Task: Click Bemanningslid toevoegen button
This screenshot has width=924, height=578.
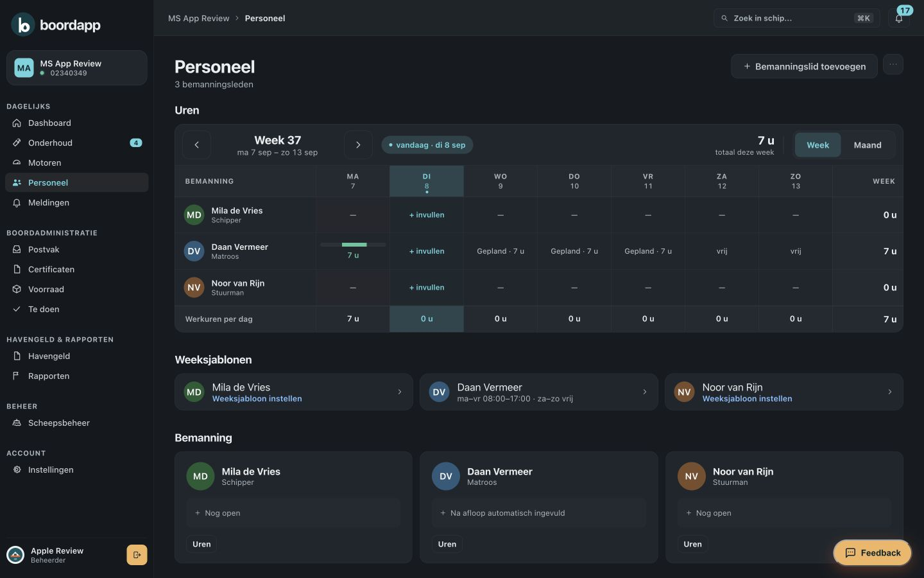Action: click(x=804, y=66)
